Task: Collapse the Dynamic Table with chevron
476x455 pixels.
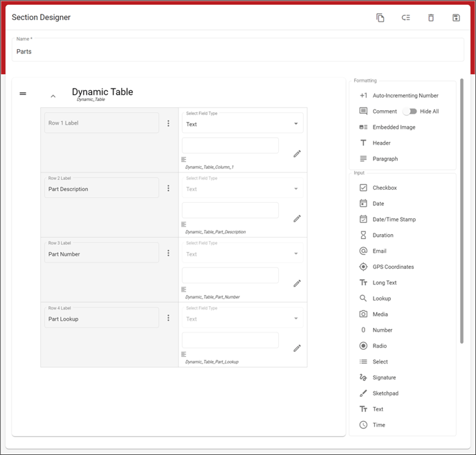Action: tap(53, 96)
